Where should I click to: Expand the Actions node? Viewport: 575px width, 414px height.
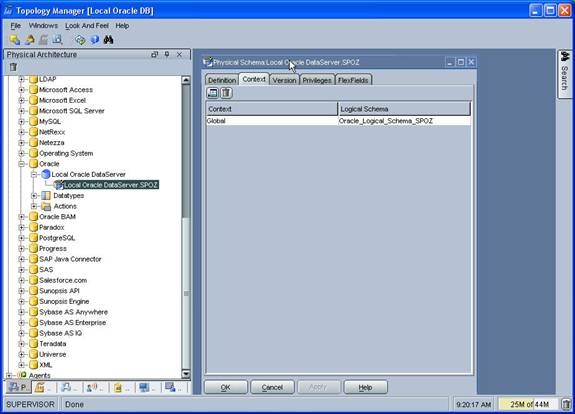click(x=34, y=206)
